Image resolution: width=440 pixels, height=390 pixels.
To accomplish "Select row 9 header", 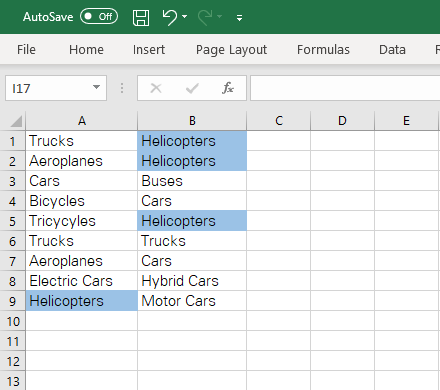I will tap(13, 301).
